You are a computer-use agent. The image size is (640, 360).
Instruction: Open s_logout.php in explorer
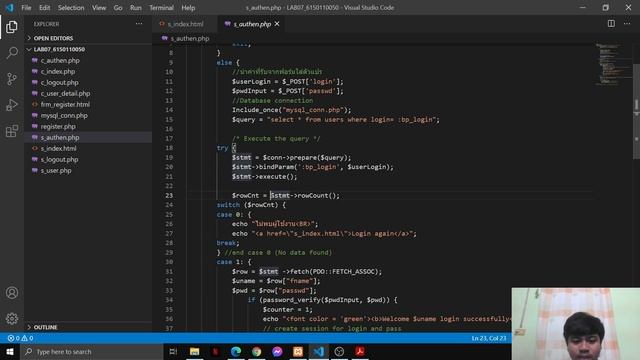pyautogui.click(x=59, y=160)
